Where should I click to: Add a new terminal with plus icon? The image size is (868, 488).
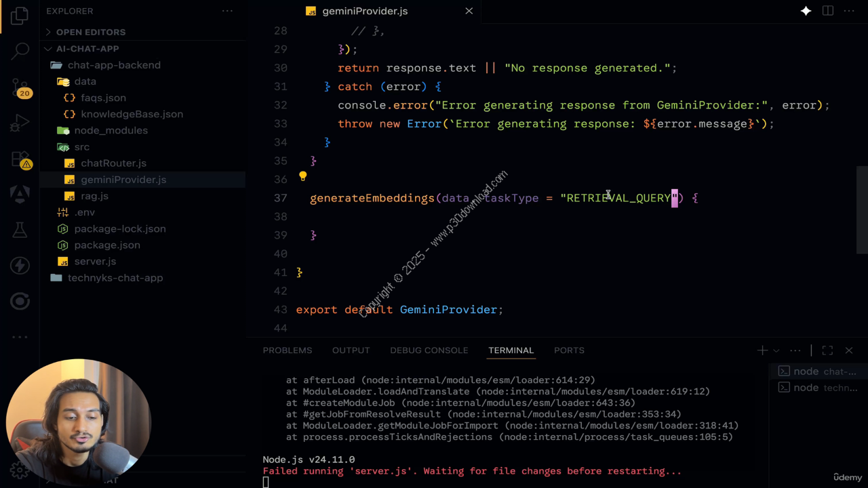tap(762, 350)
